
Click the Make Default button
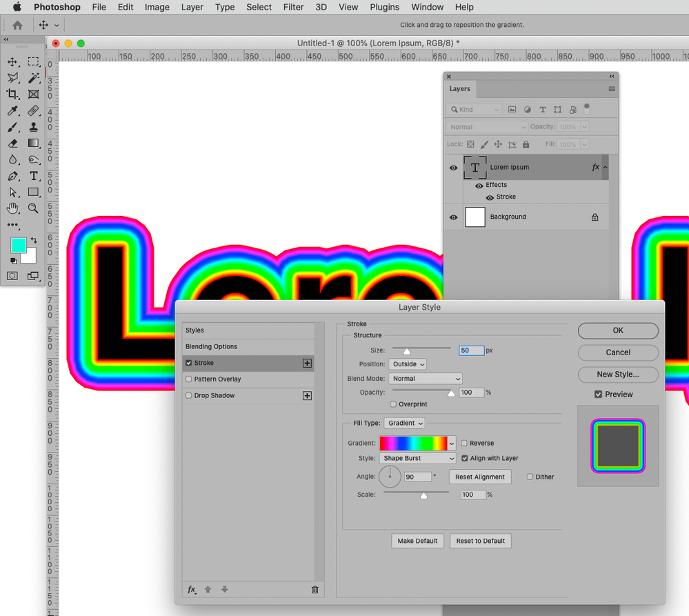click(x=417, y=541)
